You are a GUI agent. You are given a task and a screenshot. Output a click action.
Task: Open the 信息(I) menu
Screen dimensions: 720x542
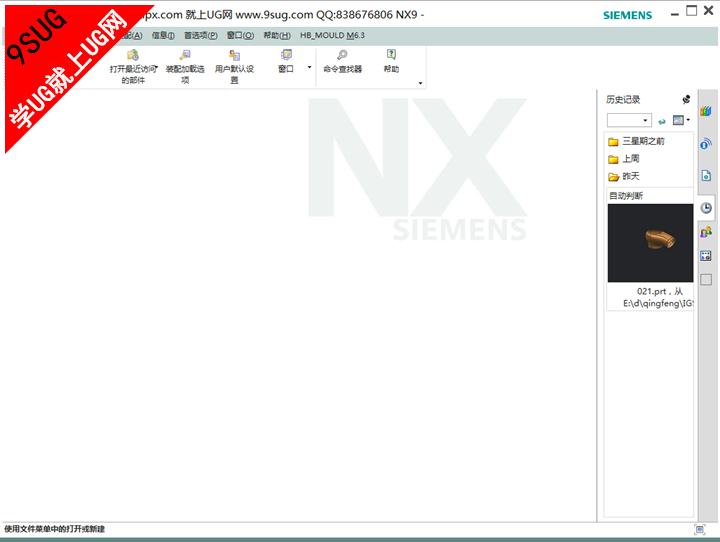click(163, 35)
